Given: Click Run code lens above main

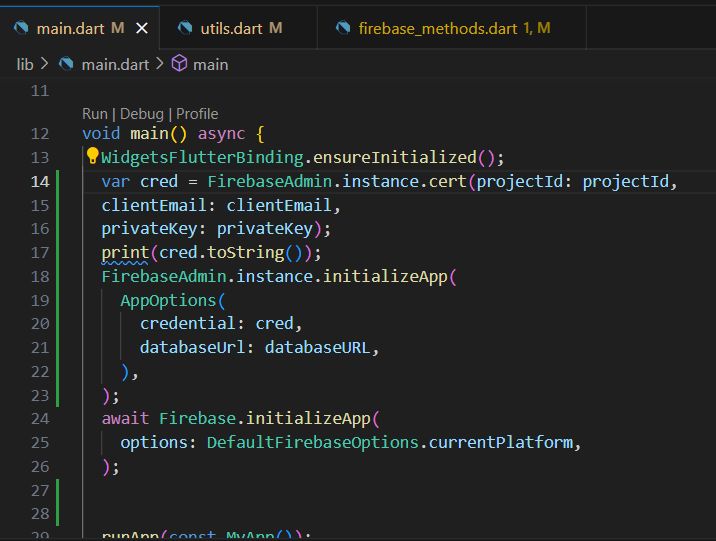Looking at the screenshot, I should click(95, 114).
